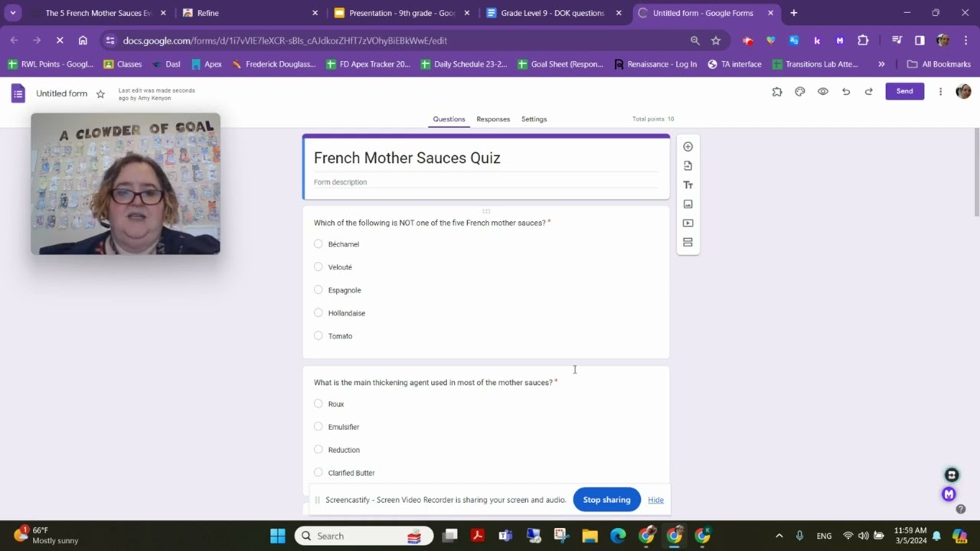Preview the form with the eye icon
Screen dimensions: 980x551
pyautogui.click(x=823, y=92)
